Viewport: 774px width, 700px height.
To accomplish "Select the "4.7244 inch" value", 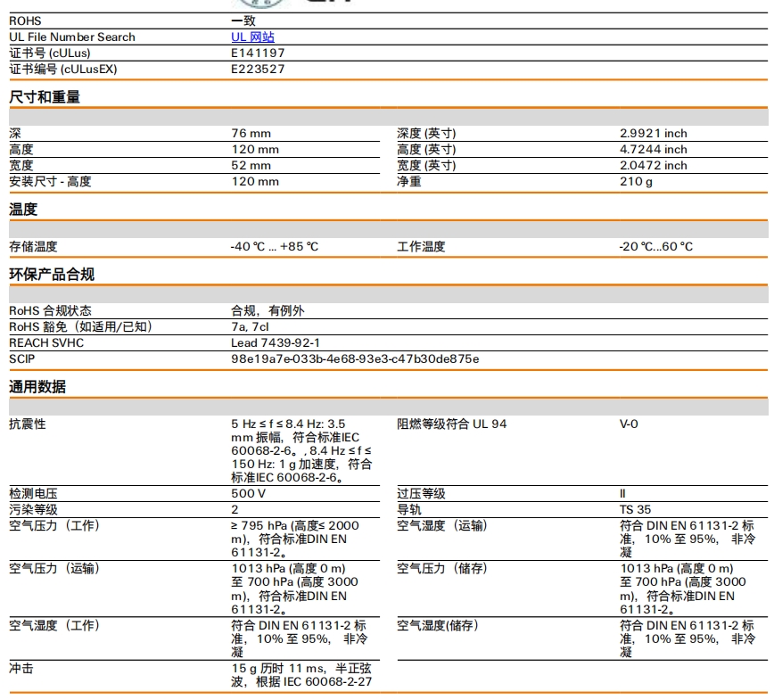I will pyautogui.click(x=654, y=149).
